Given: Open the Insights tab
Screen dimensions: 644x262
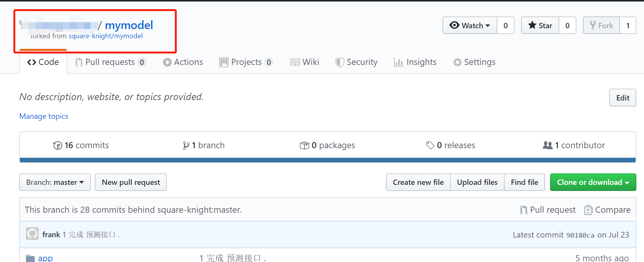Looking at the screenshot, I should pyautogui.click(x=415, y=62).
